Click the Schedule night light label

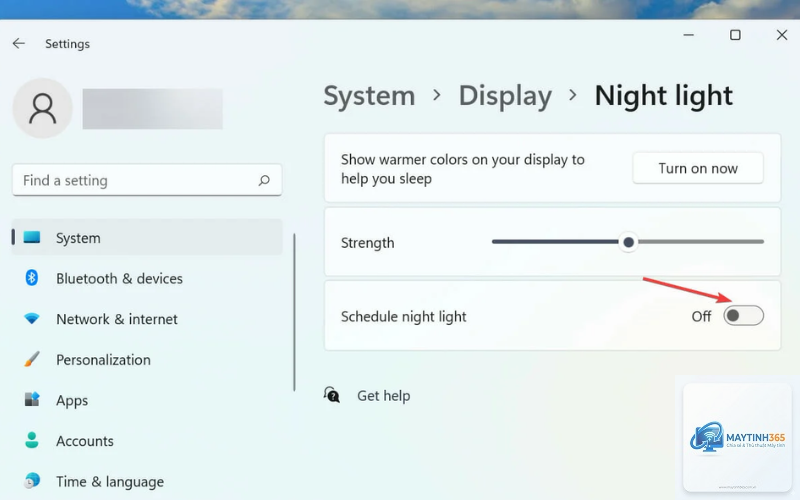(x=404, y=316)
